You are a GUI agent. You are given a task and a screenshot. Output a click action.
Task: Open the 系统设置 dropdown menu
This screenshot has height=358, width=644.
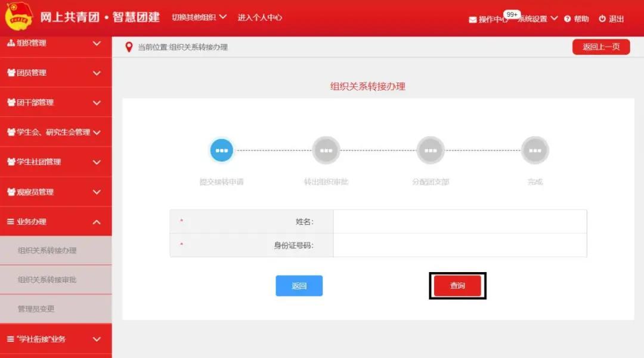point(537,19)
